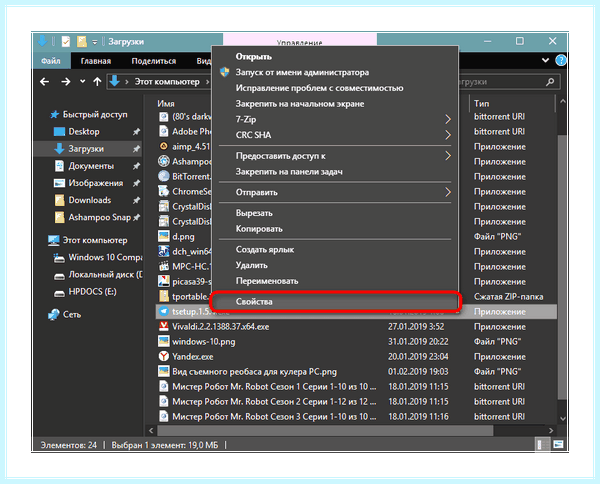Select the windows-10.png file
This screenshot has width=600, height=484.
pyautogui.click(x=204, y=341)
